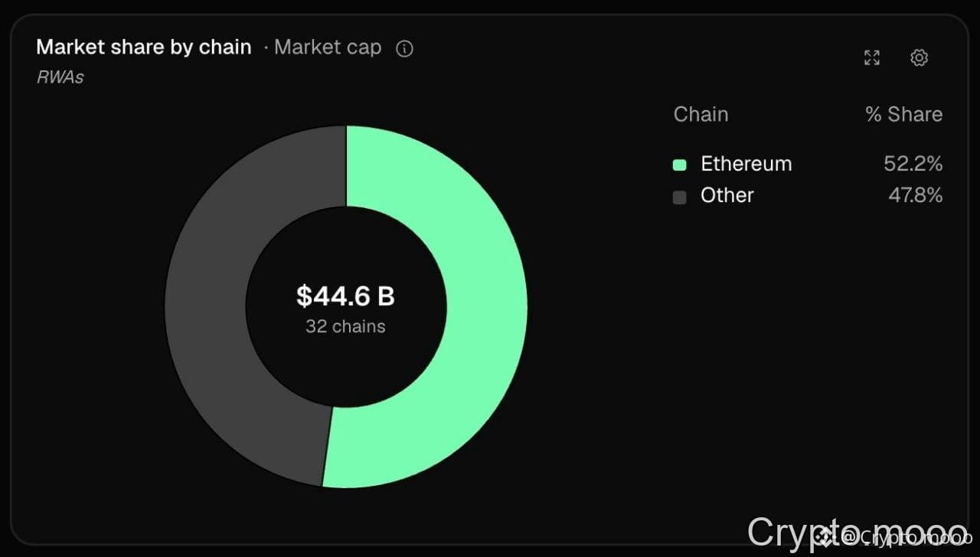Open the chart settings gear

920,57
